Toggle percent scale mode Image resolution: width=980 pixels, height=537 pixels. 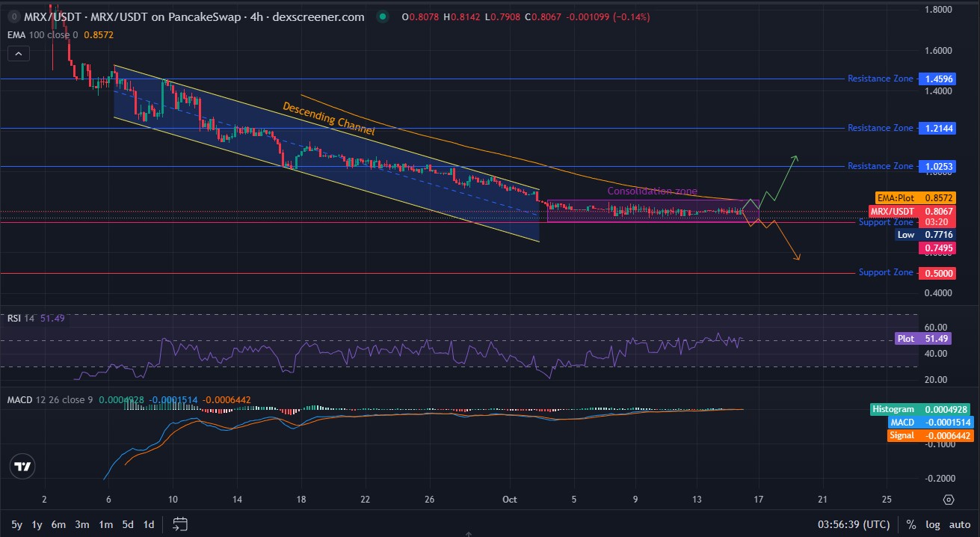click(x=911, y=524)
